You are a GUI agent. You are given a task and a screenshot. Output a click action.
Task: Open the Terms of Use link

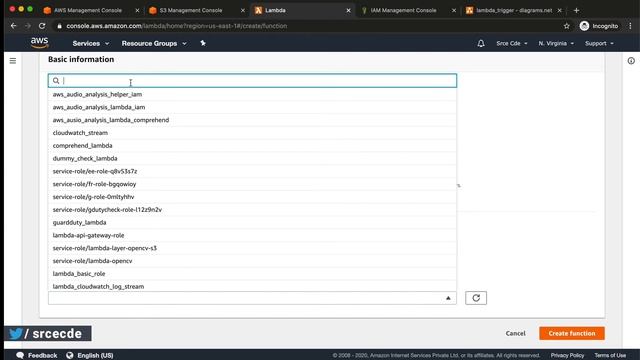pyautogui.click(x=610, y=356)
